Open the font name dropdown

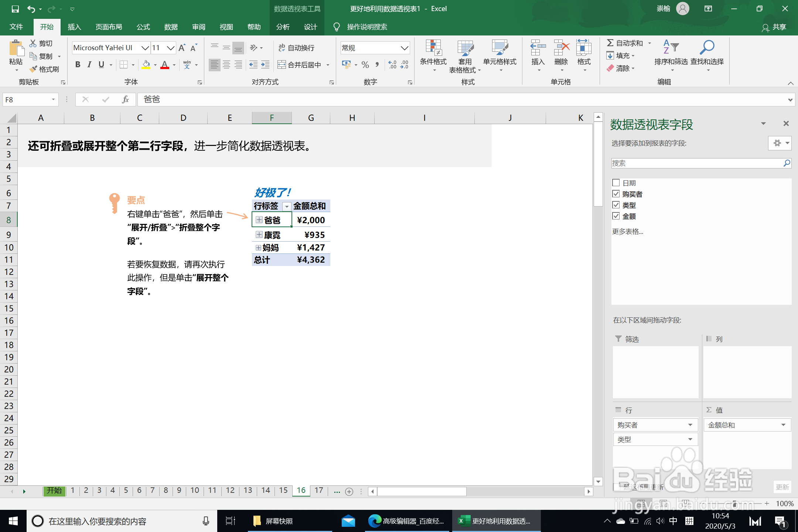[145, 48]
